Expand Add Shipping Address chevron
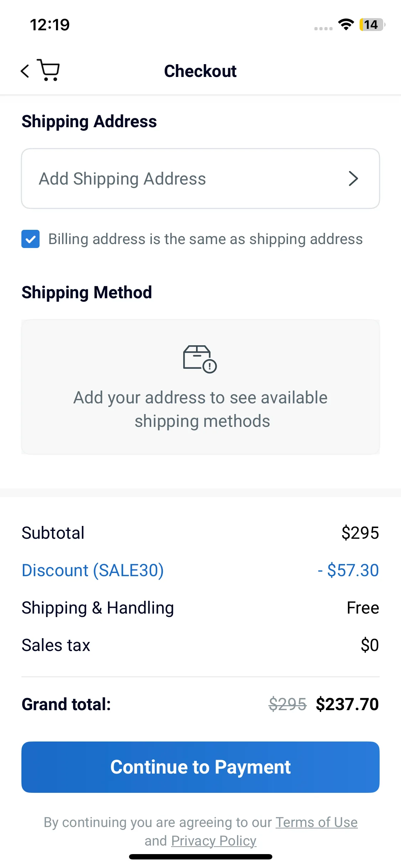The height and width of the screenshot is (868, 401). pyautogui.click(x=353, y=179)
